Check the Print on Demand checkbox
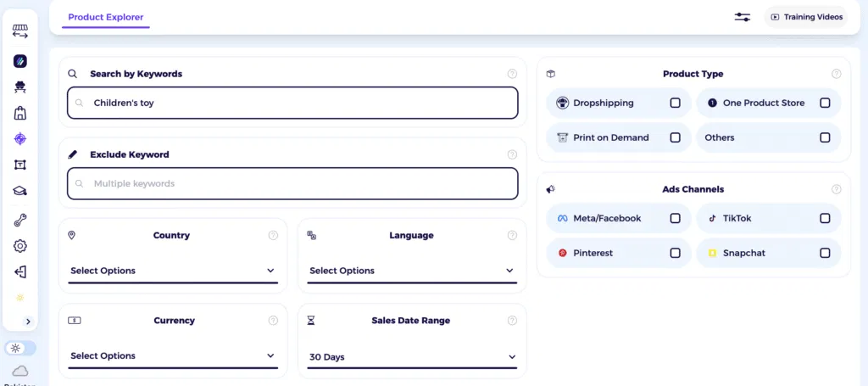Screen dimensions: 868x386 [676, 138]
